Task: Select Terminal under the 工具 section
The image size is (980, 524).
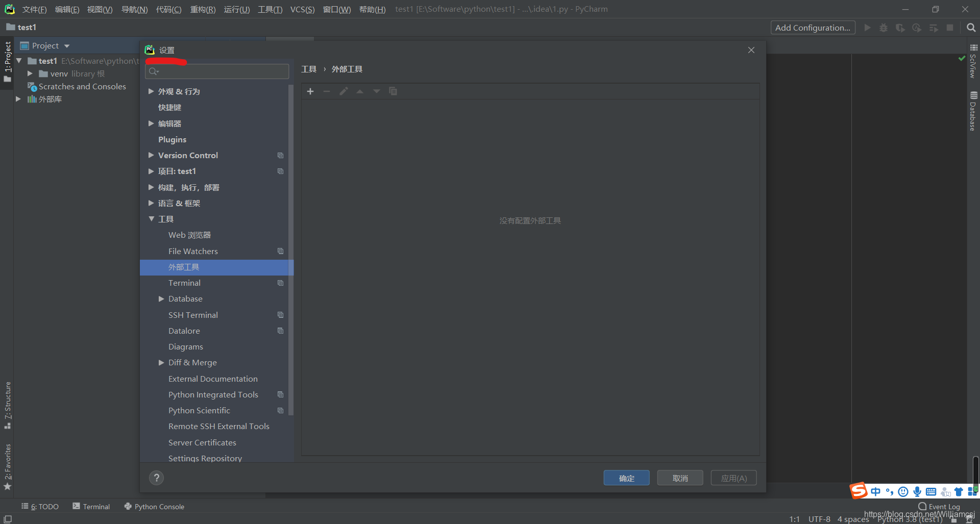Action: (184, 283)
